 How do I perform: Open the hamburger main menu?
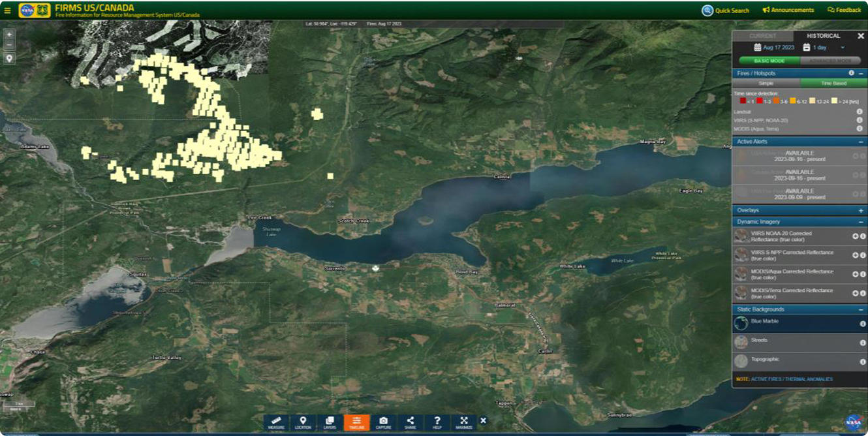point(7,10)
